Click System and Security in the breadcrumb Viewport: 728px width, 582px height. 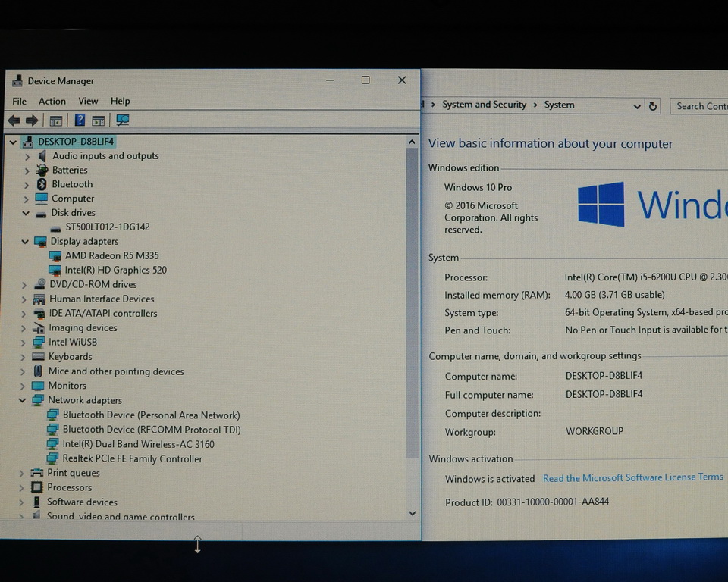[485, 105]
